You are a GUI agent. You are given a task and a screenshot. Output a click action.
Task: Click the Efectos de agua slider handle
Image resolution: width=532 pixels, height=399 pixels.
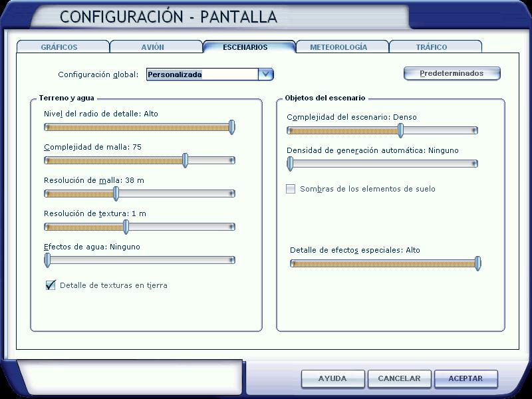pyautogui.click(x=47, y=260)
